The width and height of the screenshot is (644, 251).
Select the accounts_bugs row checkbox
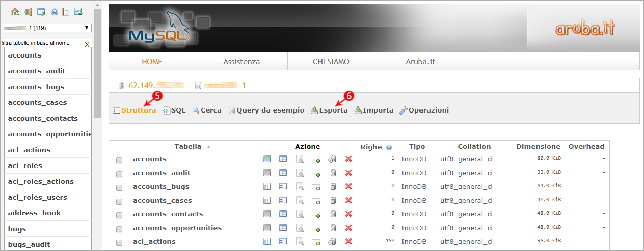point(119,187)
